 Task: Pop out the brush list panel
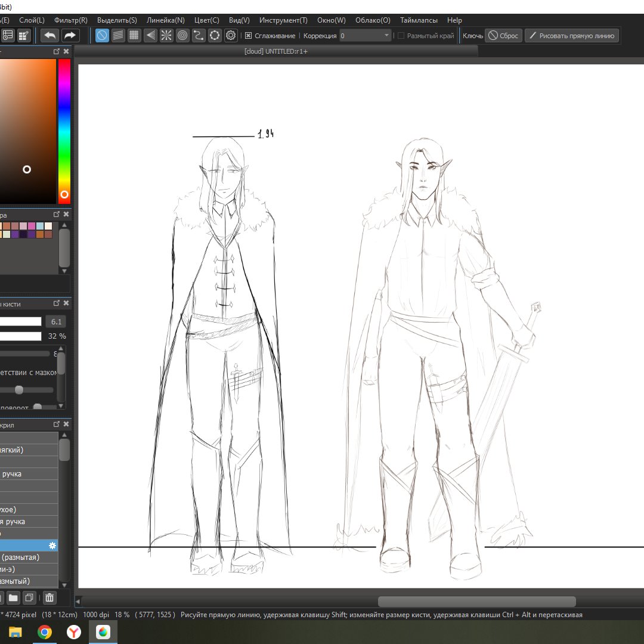[57, 425]
